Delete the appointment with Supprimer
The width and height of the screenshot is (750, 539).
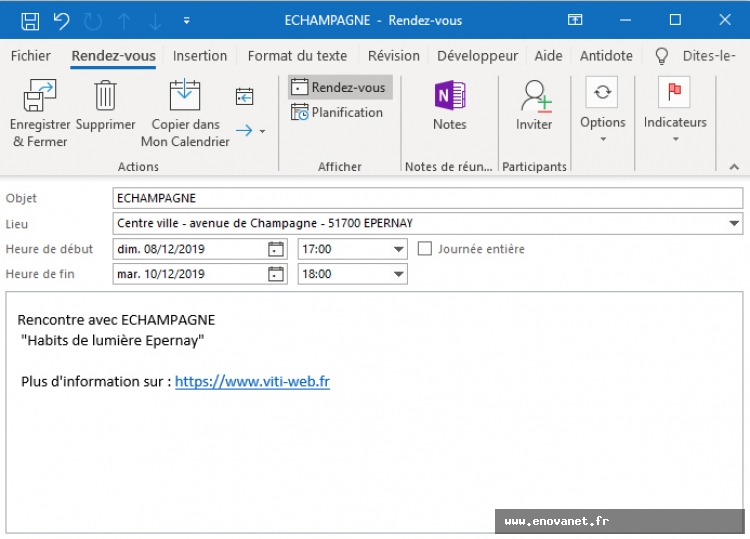click(105, 106)
